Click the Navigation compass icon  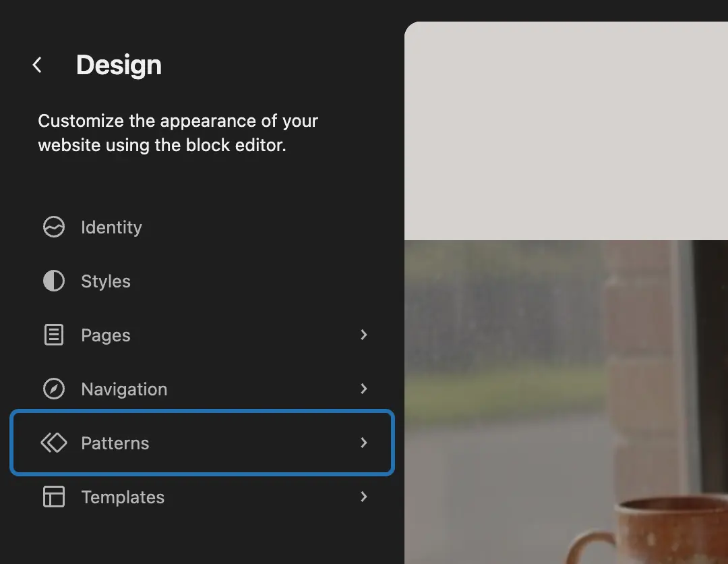point(54,389)
